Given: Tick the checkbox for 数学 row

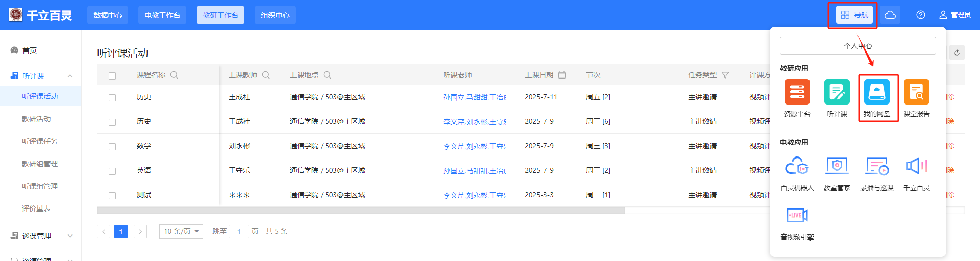Looking at the screenshot, I should tap(112, 147).
